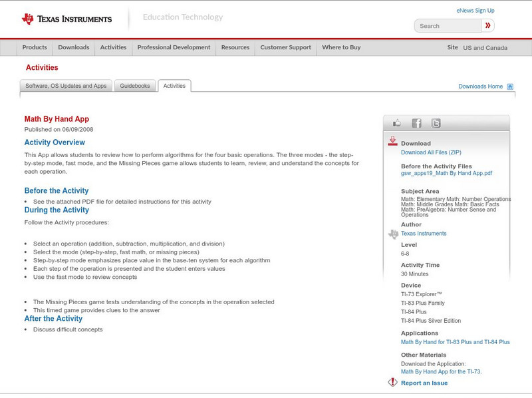Share the activity via Twitter icon
Image resolution: width=532 pixels, height=398 pixels.
(x=436, y=123)
